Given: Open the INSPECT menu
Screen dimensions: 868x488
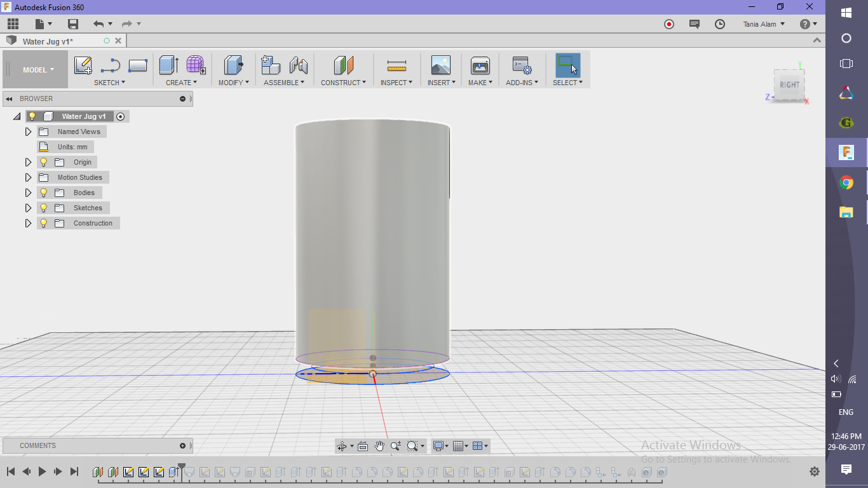Looking at the screenshot, I should (x=397, y=83).
